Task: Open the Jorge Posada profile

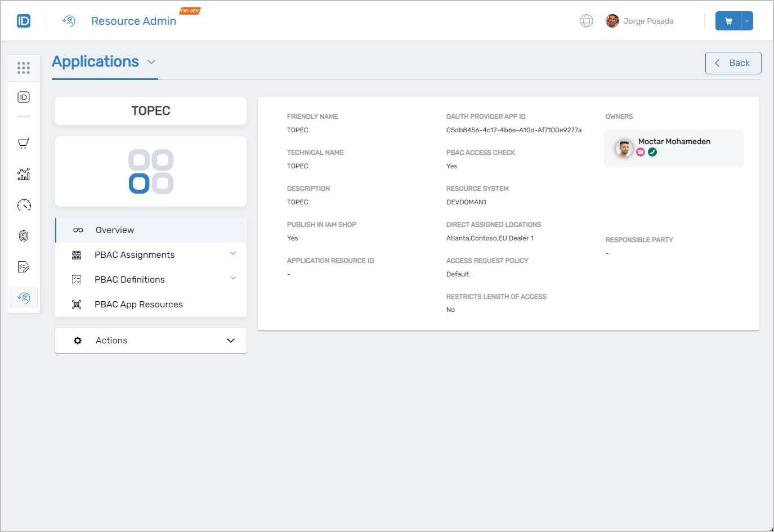Action: 639,21
